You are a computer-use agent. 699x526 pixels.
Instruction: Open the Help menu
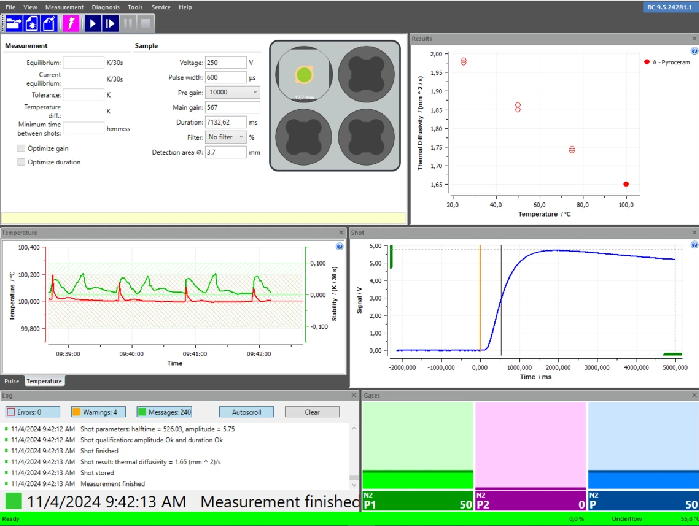[185, 7]
